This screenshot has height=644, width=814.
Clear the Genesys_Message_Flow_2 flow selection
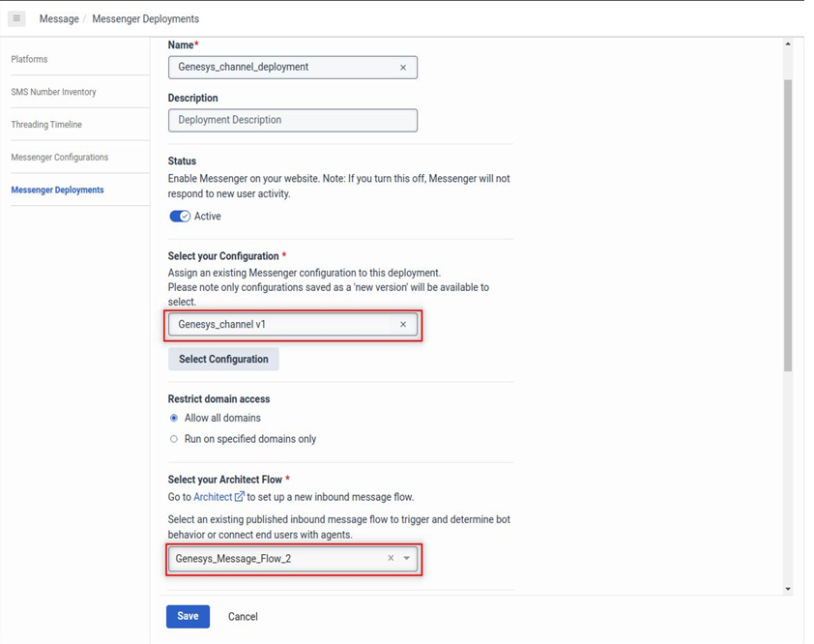click(x=390, y=558)
